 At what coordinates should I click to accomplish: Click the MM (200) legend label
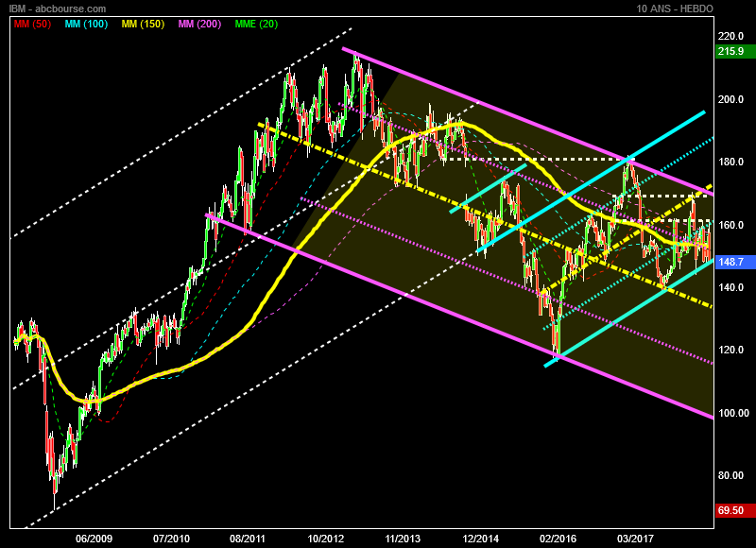point(199,25)
